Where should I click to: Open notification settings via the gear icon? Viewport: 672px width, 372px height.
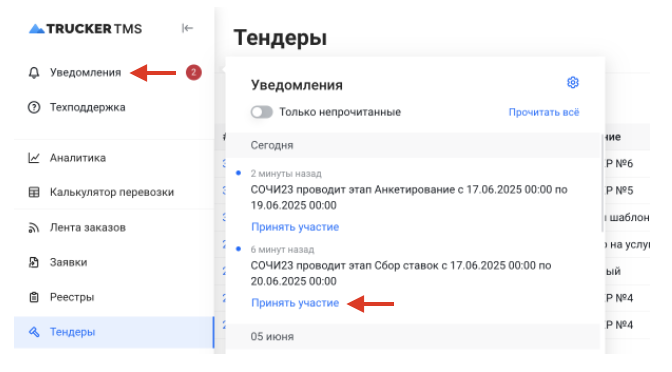573,82
